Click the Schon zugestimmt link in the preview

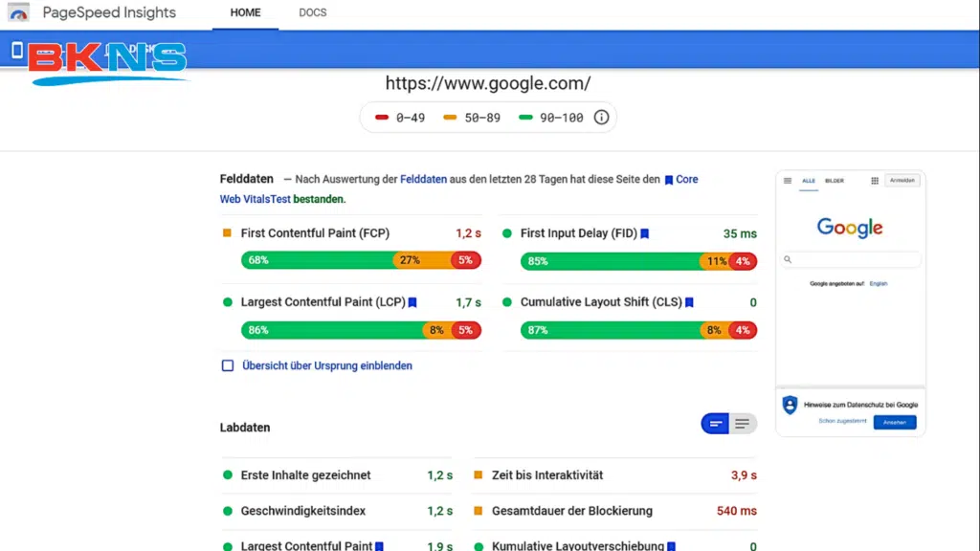tap(842, 421)
